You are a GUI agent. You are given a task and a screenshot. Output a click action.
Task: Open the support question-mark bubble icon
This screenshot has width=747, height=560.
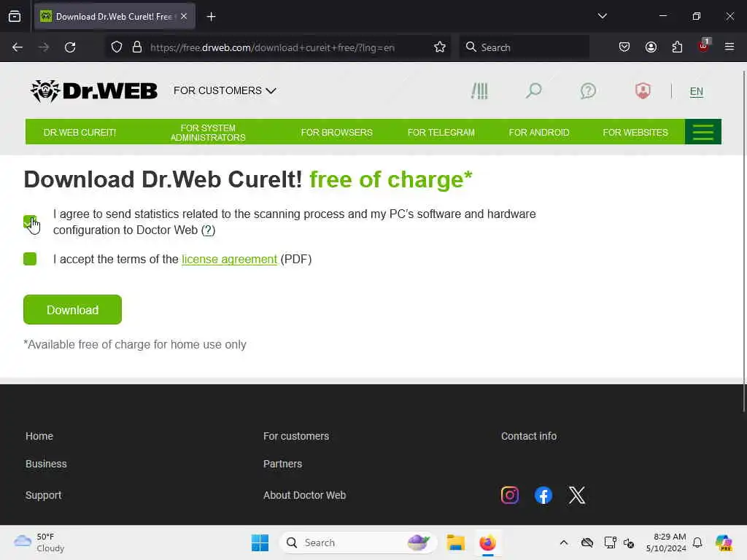[588, 90]
